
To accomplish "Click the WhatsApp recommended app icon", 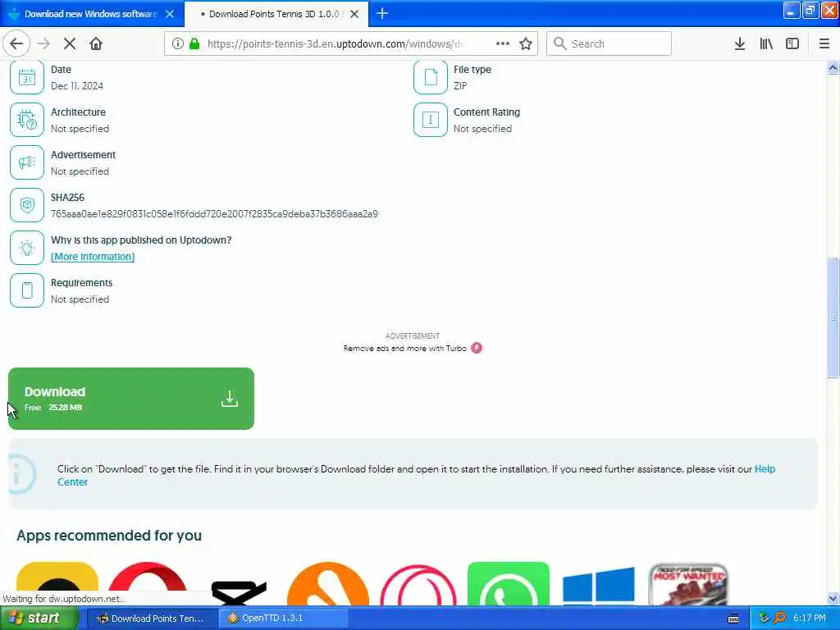I will coord(508,583).
